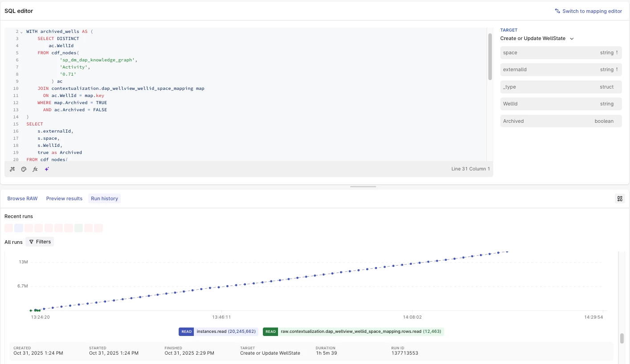630x364 pixels.
Task: Click the SQL editor panel title
Action: pyautogui.click(x=19, y=11)
